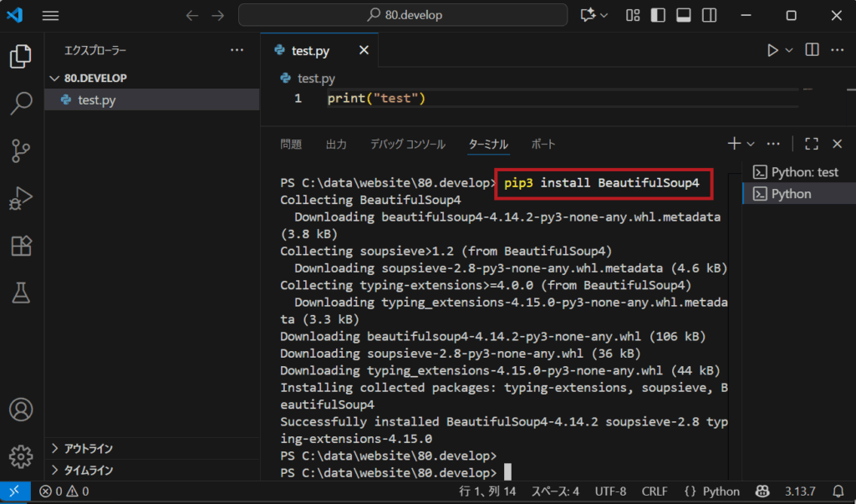Open the Extensions view

click(21, 245)
